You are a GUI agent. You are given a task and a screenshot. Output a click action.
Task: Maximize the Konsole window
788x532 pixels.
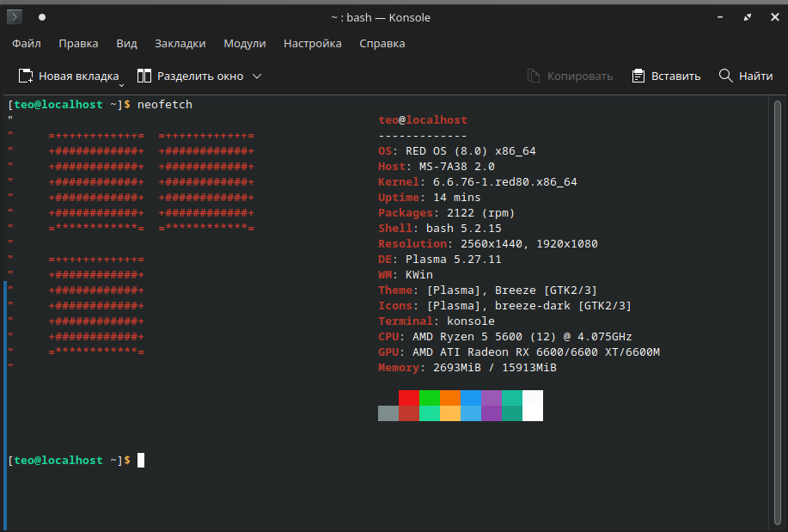(x=748, y=17)
